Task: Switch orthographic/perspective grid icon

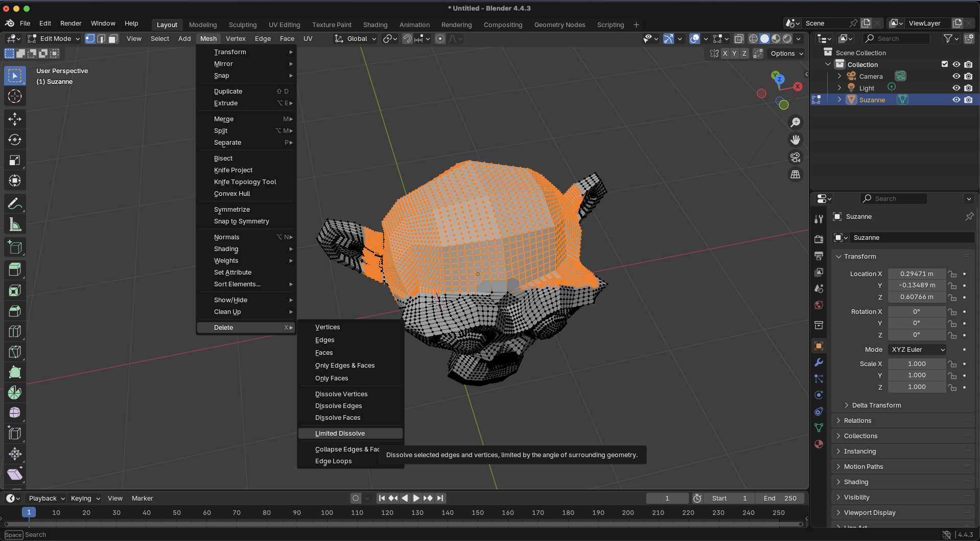Action: pyautogui.click(x=796, y=174)
